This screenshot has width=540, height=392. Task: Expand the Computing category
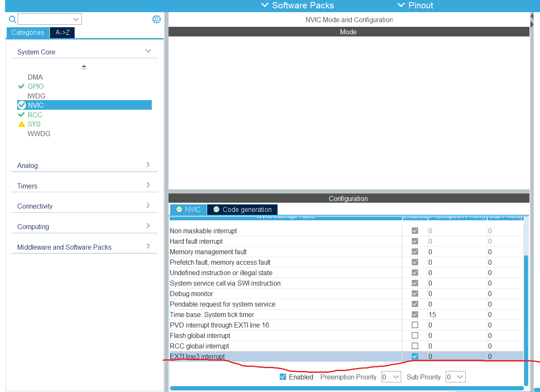pyautogui.click(x=148, y=226)
